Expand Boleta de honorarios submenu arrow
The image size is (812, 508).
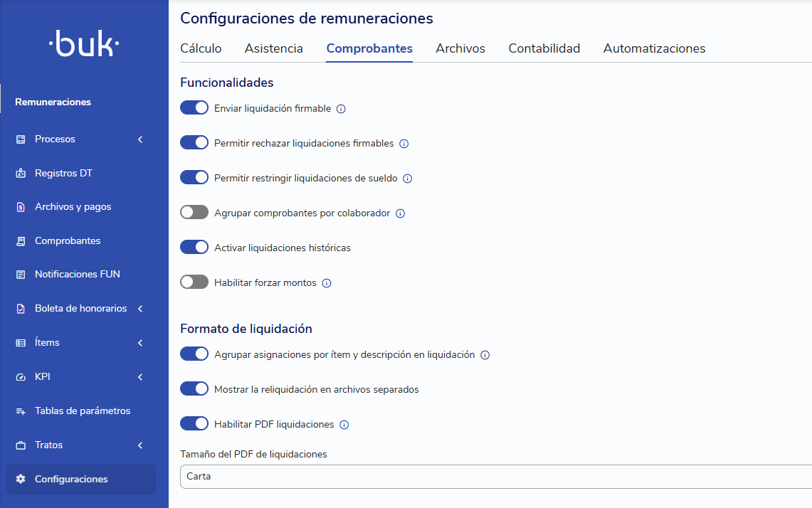pyautogui.click(x=140, y=309)
